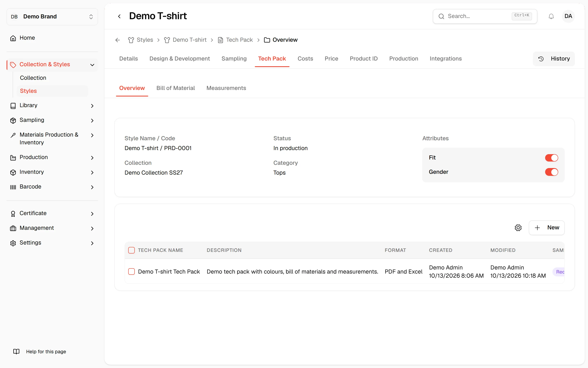Click the Home sidebar icon
Viewport: 588px width, 368px height.
click(13, 38)
